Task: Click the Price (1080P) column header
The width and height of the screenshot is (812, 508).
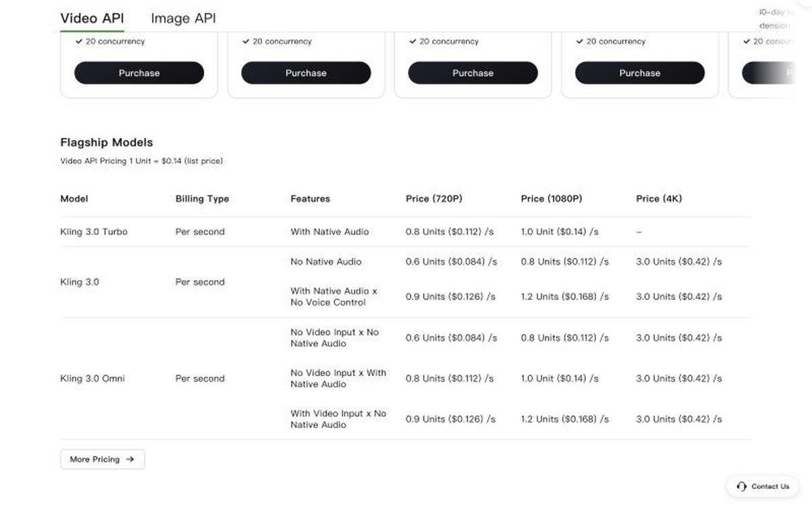Action: click(x=551, y=198)
